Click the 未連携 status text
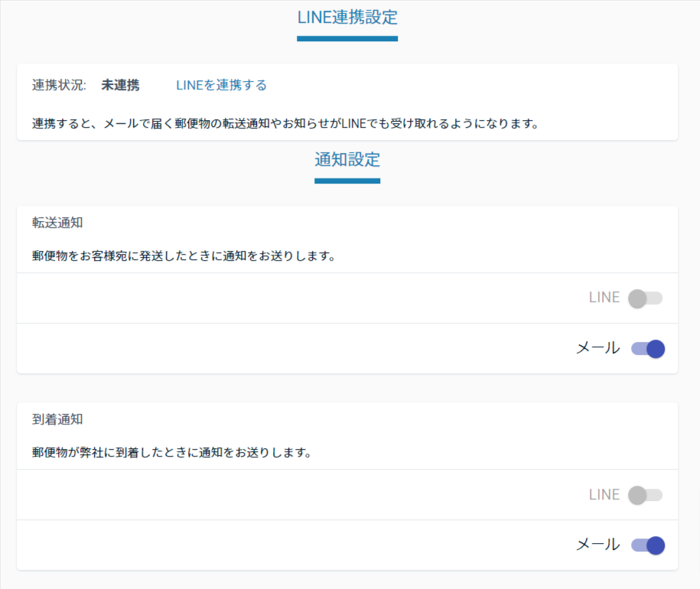The height and width of the screenshot is (589, 700). (121, 85)
